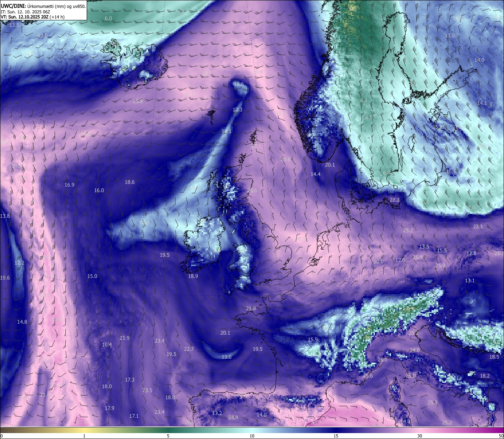Screen dimensions: 504x439
Task: Click the 18.5 value at the right edge
Action: coord(494,357)
